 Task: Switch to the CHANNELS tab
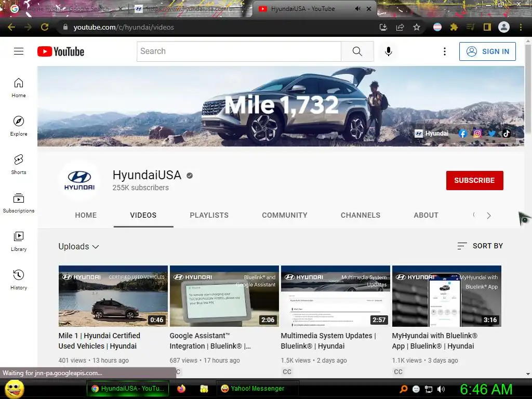[361, 215]
